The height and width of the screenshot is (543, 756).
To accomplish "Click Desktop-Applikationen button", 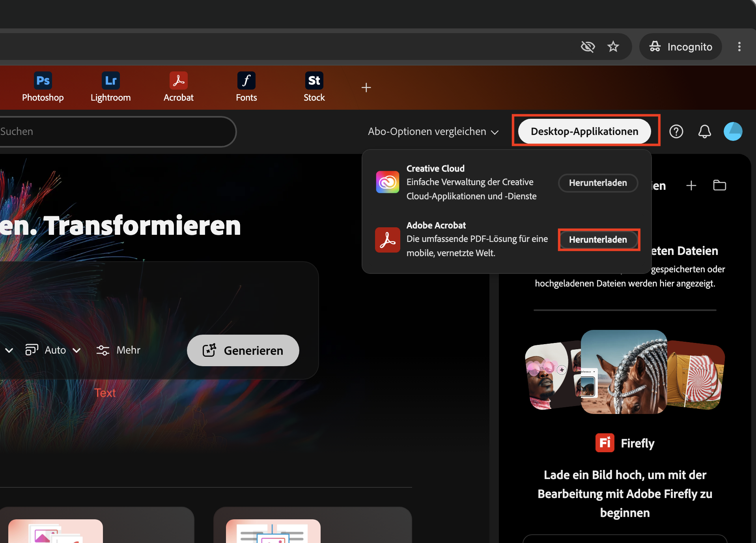I will (584, 131).
